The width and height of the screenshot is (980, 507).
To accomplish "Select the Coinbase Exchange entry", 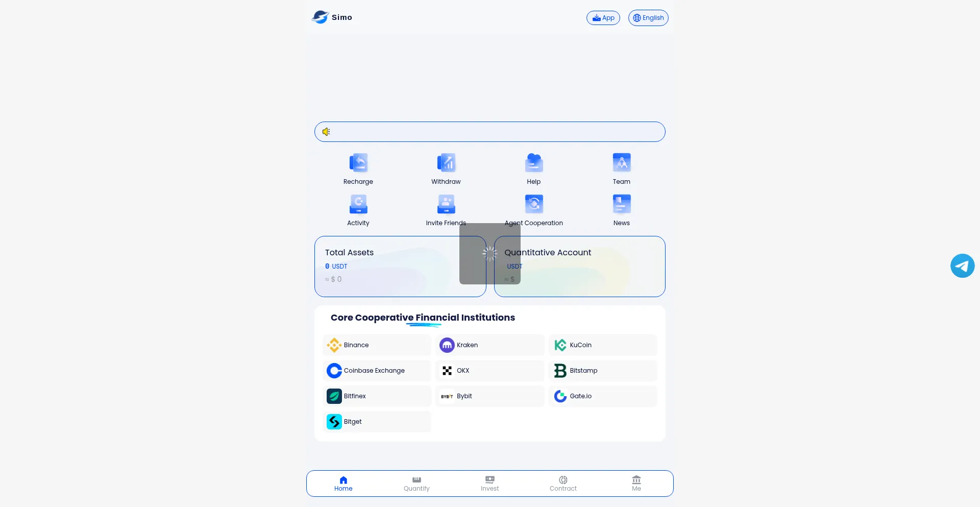I will pyautogui.click(x=377, y=371).
